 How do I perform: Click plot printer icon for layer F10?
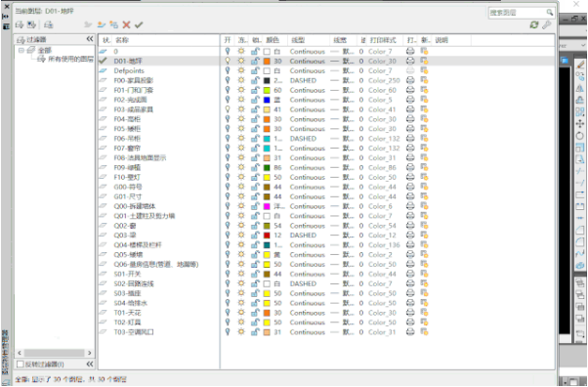coord(410,177)
